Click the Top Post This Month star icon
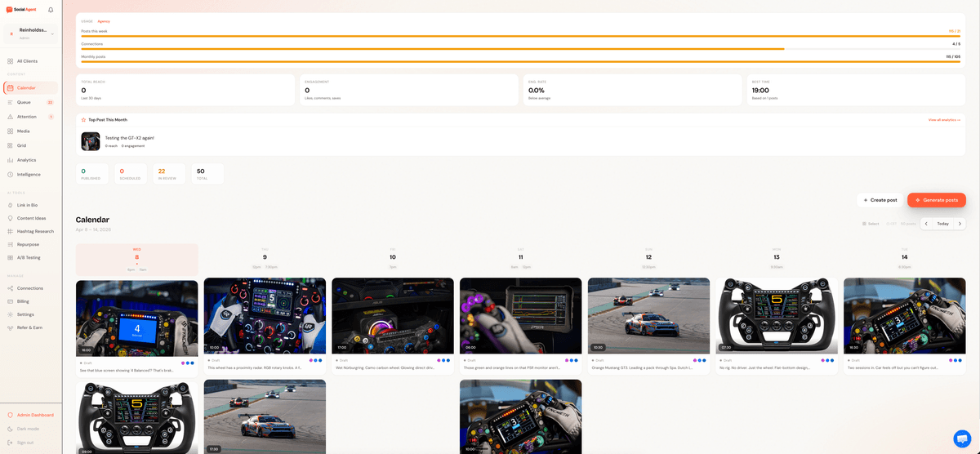Viewport: 980px width, 454px height. [x=83, y=120]
